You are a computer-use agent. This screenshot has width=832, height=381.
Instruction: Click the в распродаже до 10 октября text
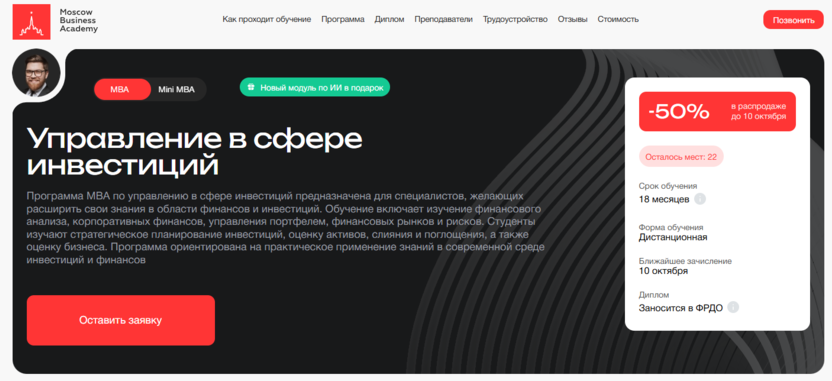(758, 112)
